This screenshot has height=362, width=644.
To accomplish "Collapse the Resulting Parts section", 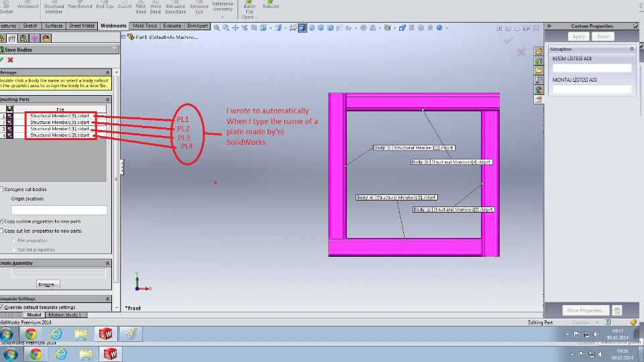I will 107,99.
